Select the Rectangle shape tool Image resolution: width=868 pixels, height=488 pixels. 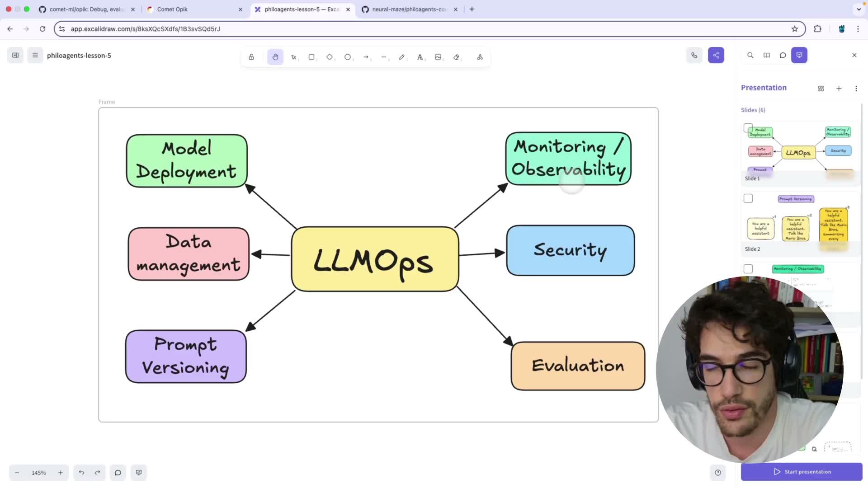click(x=311, y=57)
